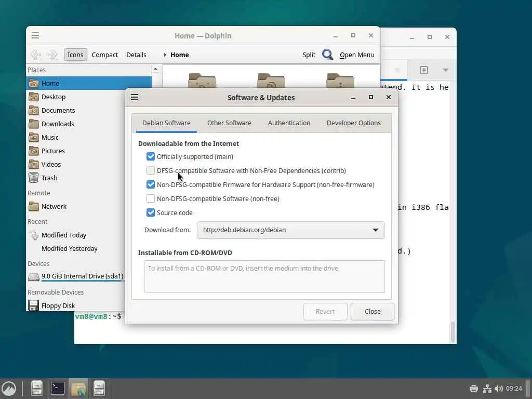Open Developer Options tab
The image size is (532, 399).
pos(353,123)
